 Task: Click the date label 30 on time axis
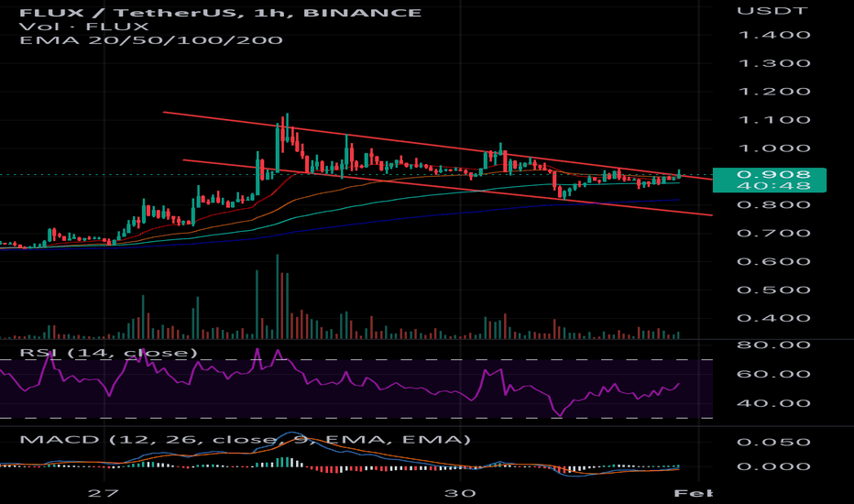tap(460, 493)
